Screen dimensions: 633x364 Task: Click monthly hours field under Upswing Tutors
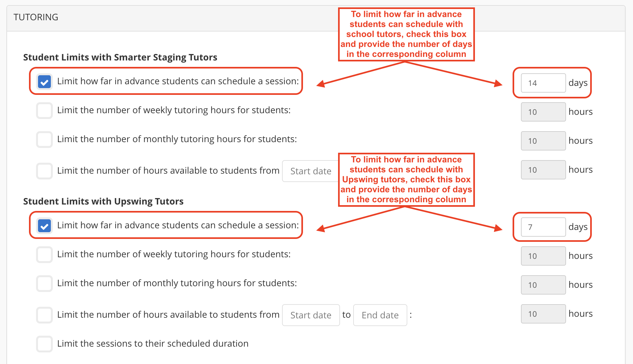pyautogui.click(x=543, y=285)
